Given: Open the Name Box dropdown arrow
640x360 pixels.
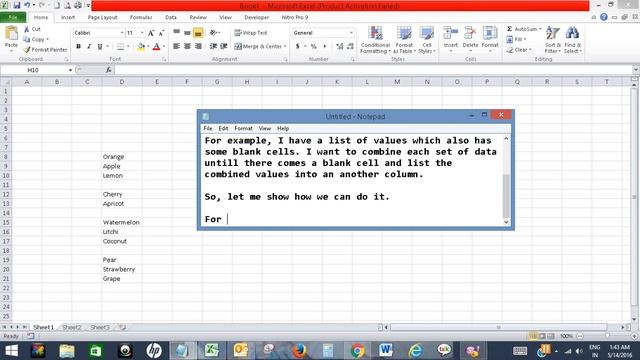Looking at the screenshot, I should pos(70,70).
